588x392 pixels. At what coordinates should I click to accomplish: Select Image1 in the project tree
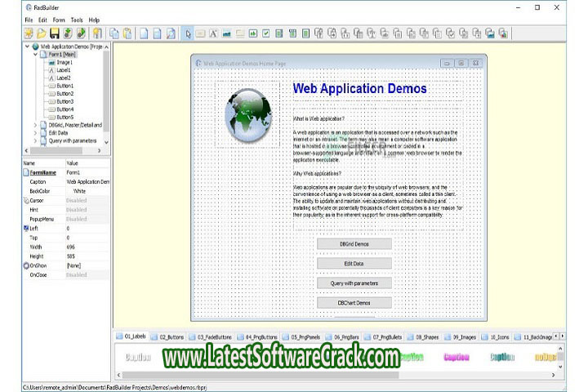point(65,62)
